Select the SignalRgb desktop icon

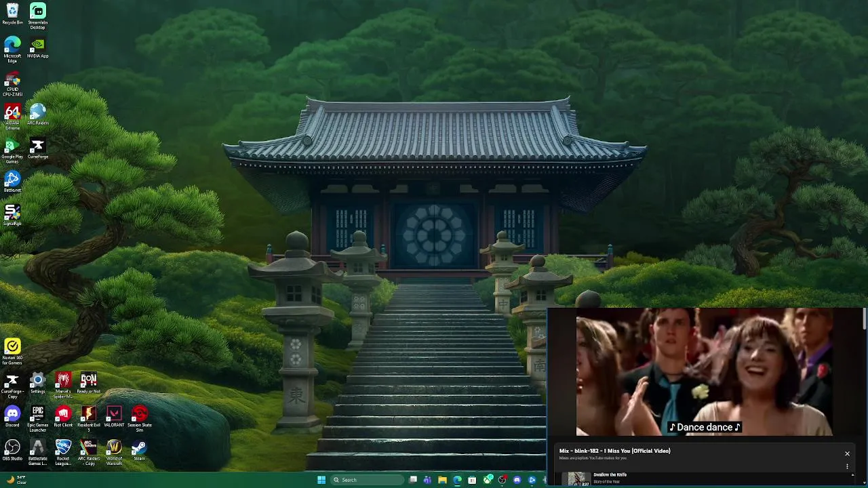(x=12, y=215)
